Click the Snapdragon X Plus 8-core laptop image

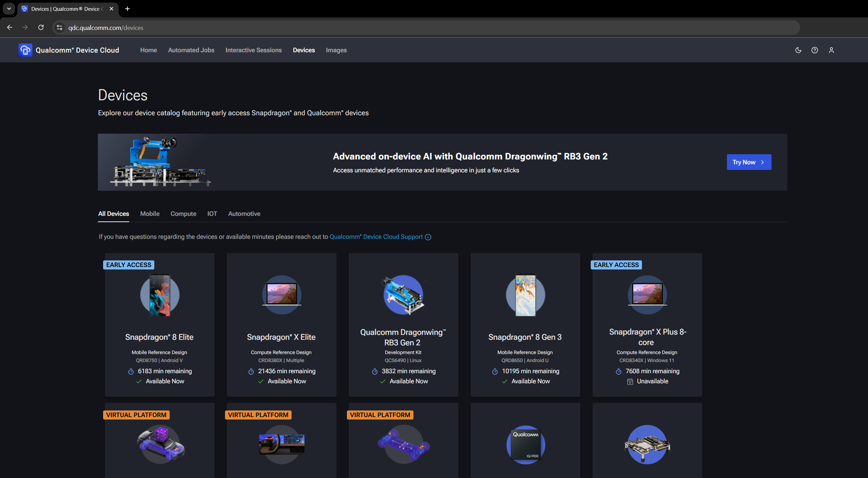click(x=648, y=295)
